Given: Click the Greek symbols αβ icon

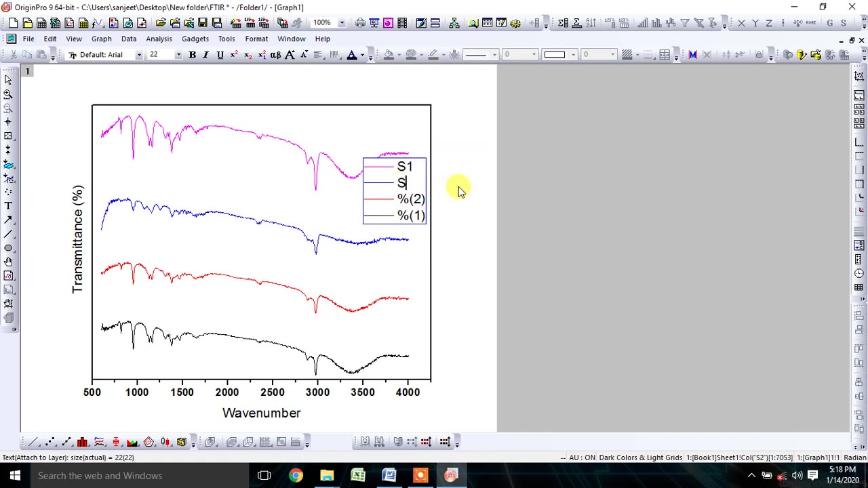Looking at the screenshot, I should click(275, 55).
